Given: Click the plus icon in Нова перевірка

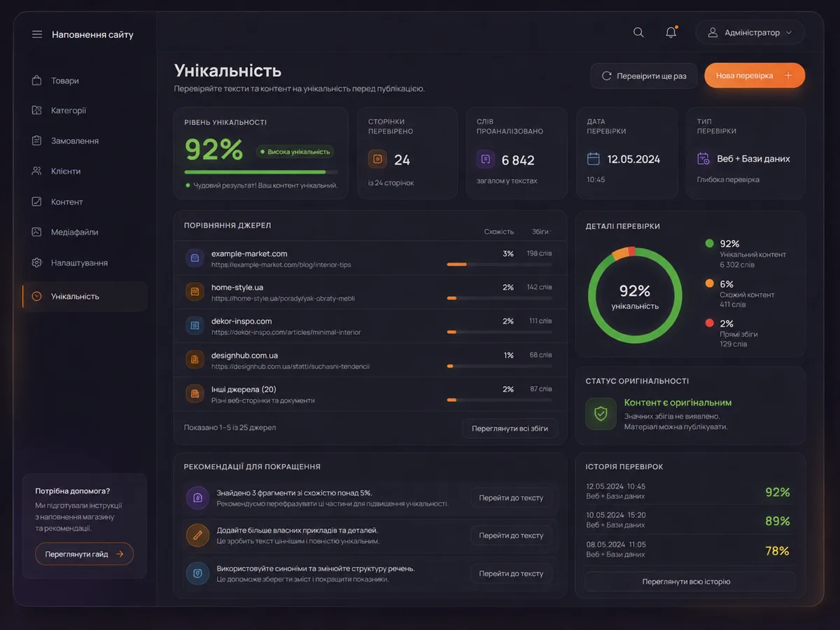Looking at the screenshot, I should [x=788, y=76].
